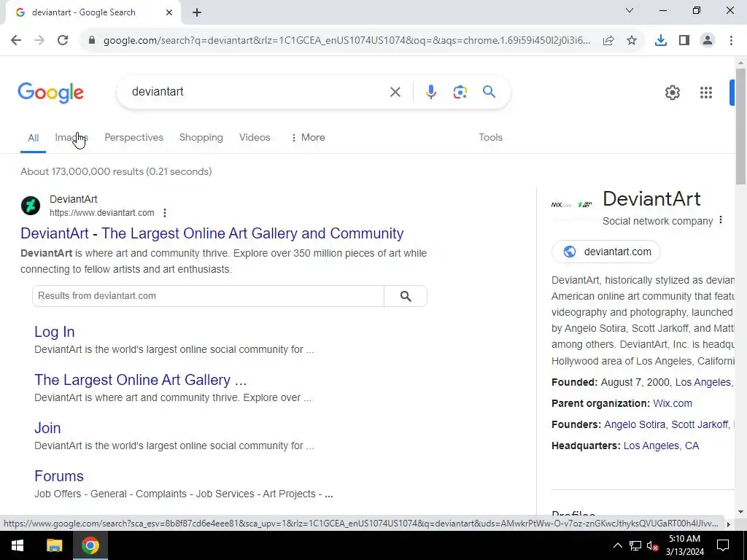This screenshot has height=560, width=747.
Task: Click the page vertical scrollbar
Action: click(x=741, y=126)
